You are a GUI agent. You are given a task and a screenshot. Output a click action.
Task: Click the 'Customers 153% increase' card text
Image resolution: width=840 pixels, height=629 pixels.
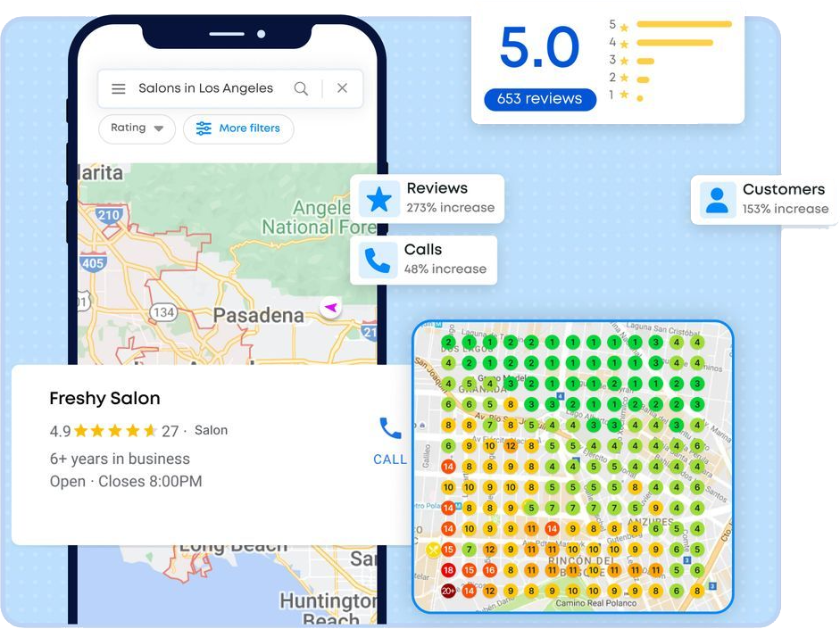point(786,199)
